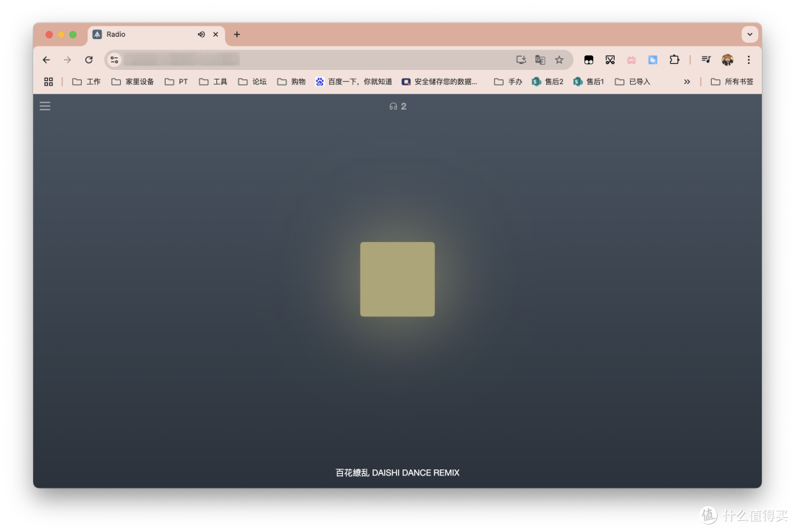Reload the current page

pos(89,60)
